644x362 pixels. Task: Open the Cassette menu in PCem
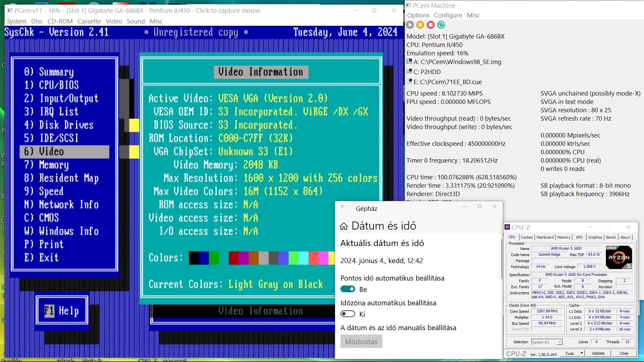(89, 21)
